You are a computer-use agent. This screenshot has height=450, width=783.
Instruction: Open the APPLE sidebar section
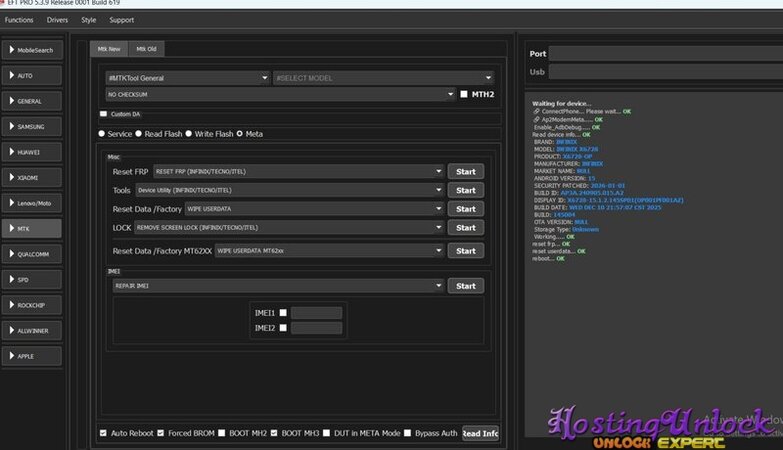33,356
